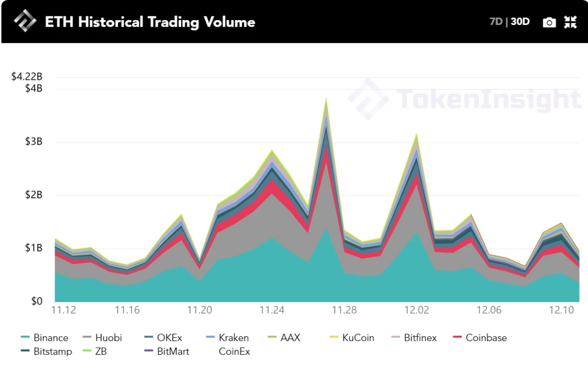588x370 pixels.
Task: Toggle the CoinEx legend label
Action: (x=234, y=351)
